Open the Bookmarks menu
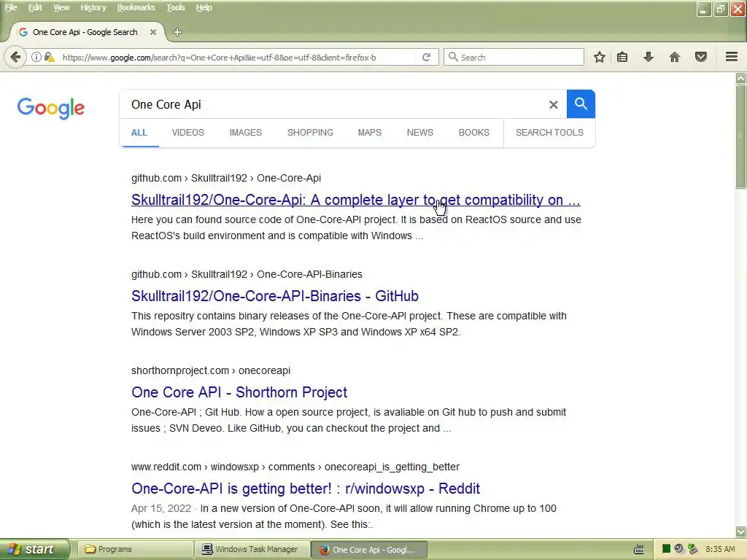The height and width of the screenshot is (560, 747). (136, 7)
